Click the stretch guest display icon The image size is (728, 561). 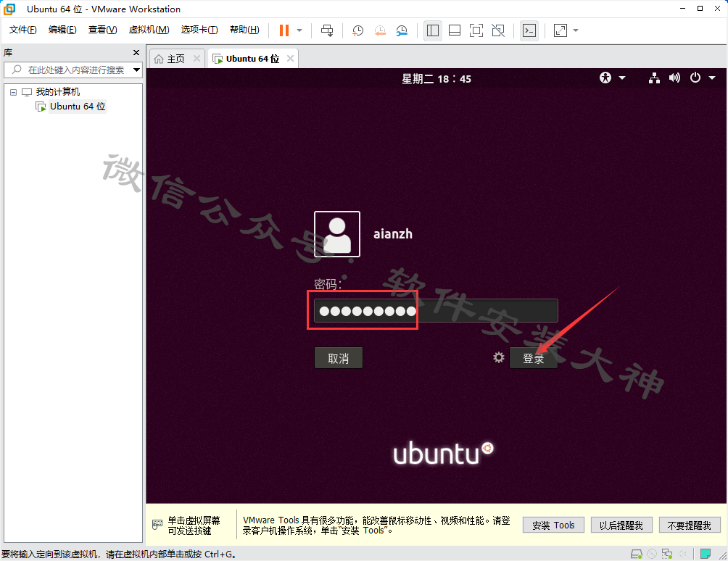pos(561,30)
